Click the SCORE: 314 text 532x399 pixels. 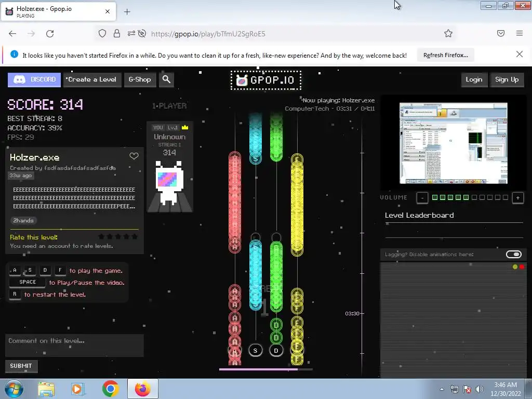pyautogui.click(x=45, y=104)
